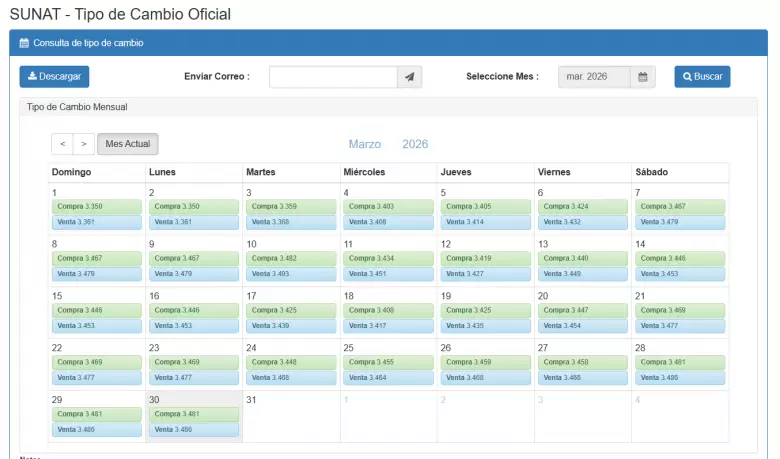Open the mar. 2026 month selector field
780x459 pixels.
click(593, 77)
